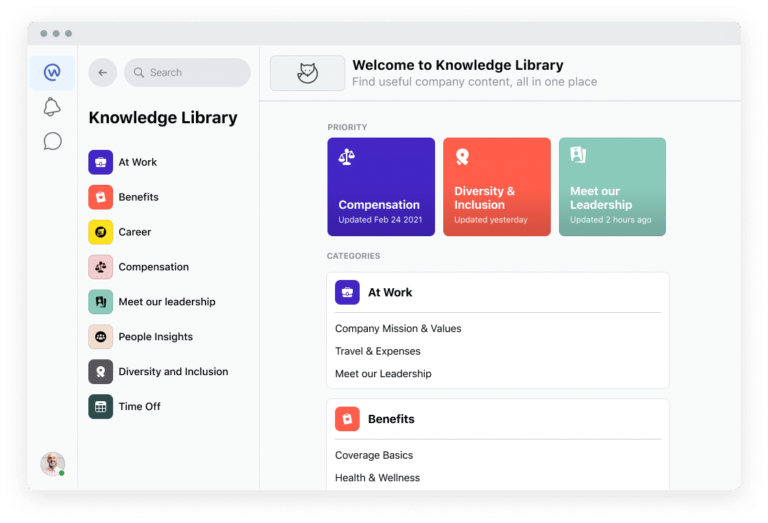
Task: Open Diversity and Inclusion sidebar item
Action: (173, 372)
